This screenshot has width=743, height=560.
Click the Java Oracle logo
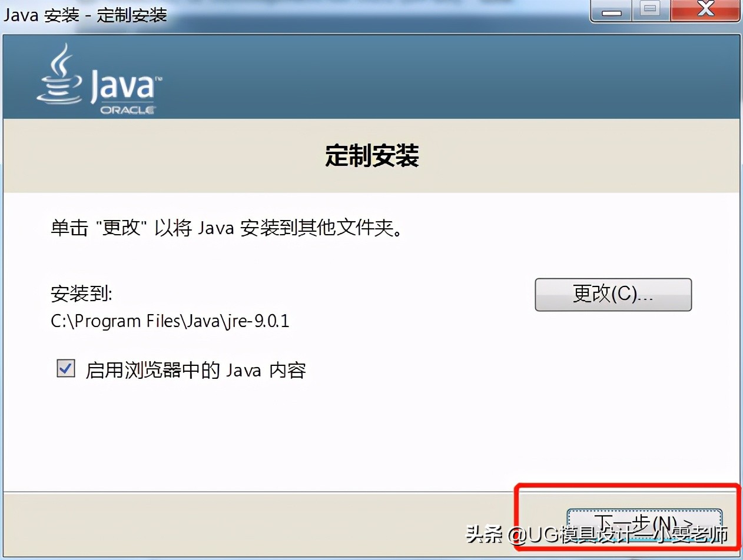click(x=99, y=79)
